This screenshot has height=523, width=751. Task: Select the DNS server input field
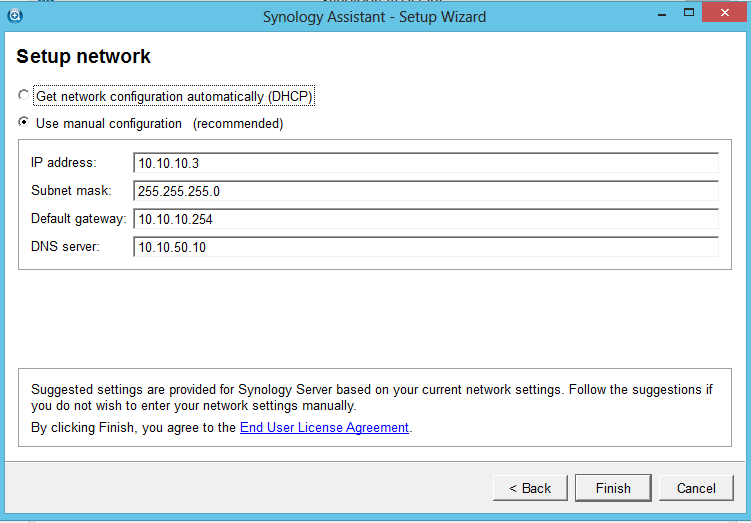pyautogui.click(x=425, y=247)
